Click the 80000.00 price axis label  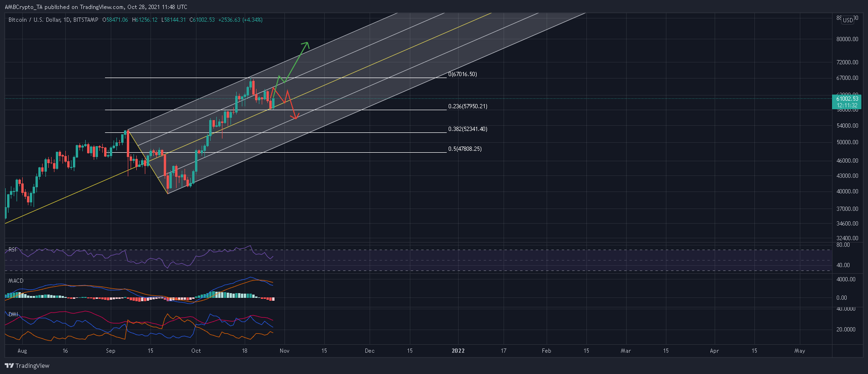click(847, 39)
